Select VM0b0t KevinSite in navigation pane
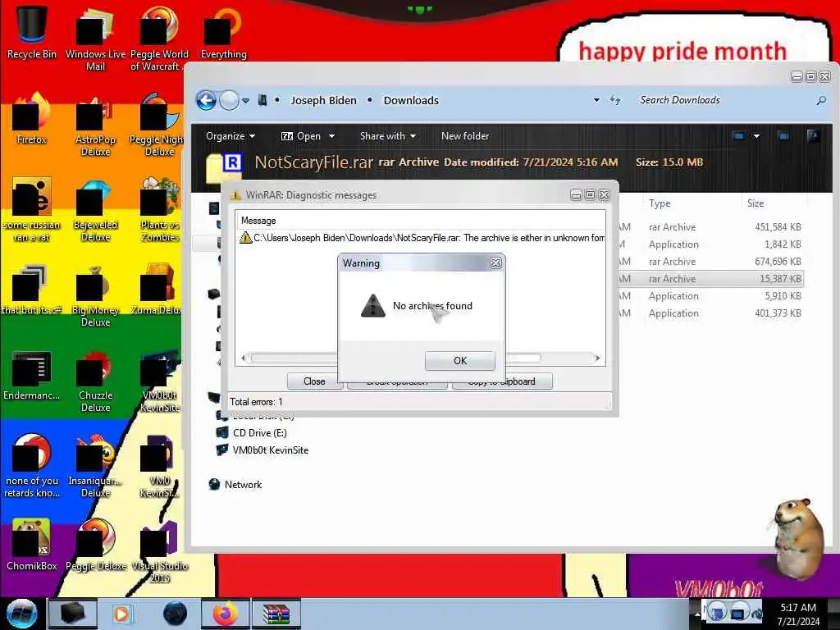The image size is (840, 630). (x=262, y=450)
